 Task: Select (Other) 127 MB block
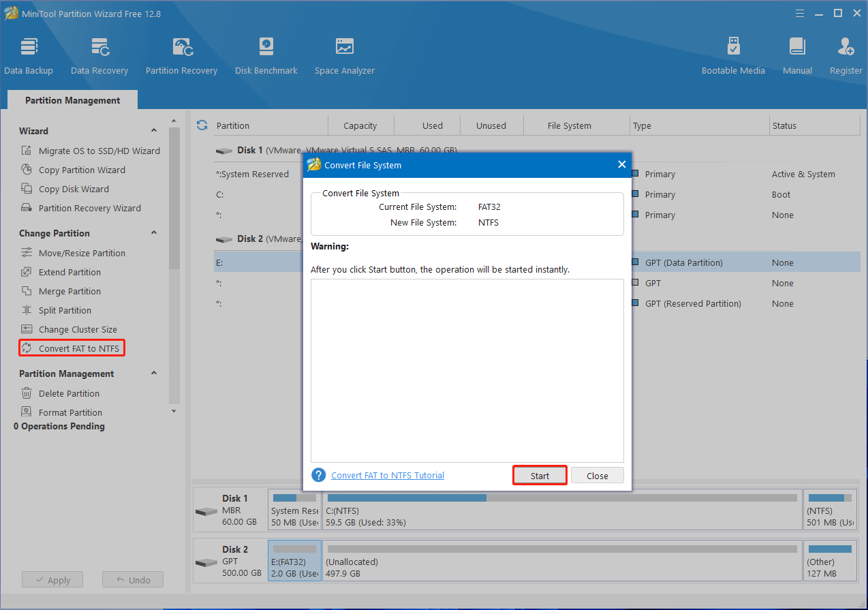pyautogui.click(x=830, y=561)
